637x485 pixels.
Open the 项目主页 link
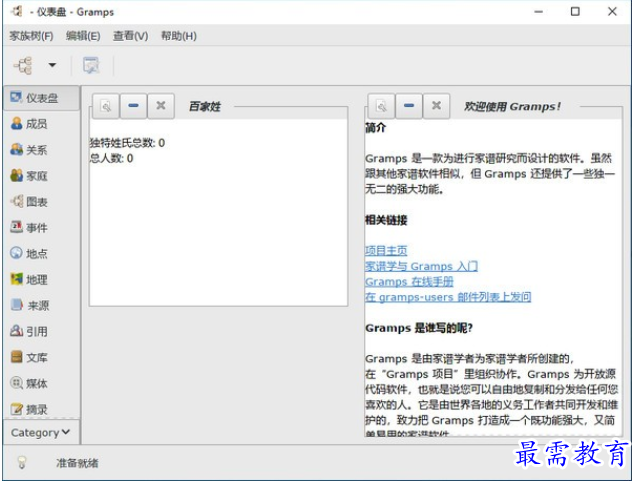pos(386,251)
